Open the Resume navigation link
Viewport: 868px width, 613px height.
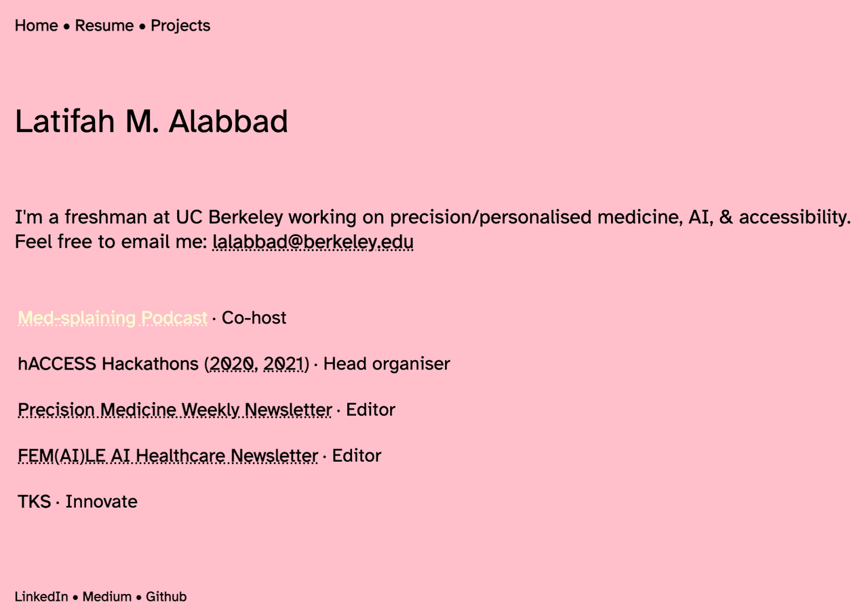coord(104,26)
